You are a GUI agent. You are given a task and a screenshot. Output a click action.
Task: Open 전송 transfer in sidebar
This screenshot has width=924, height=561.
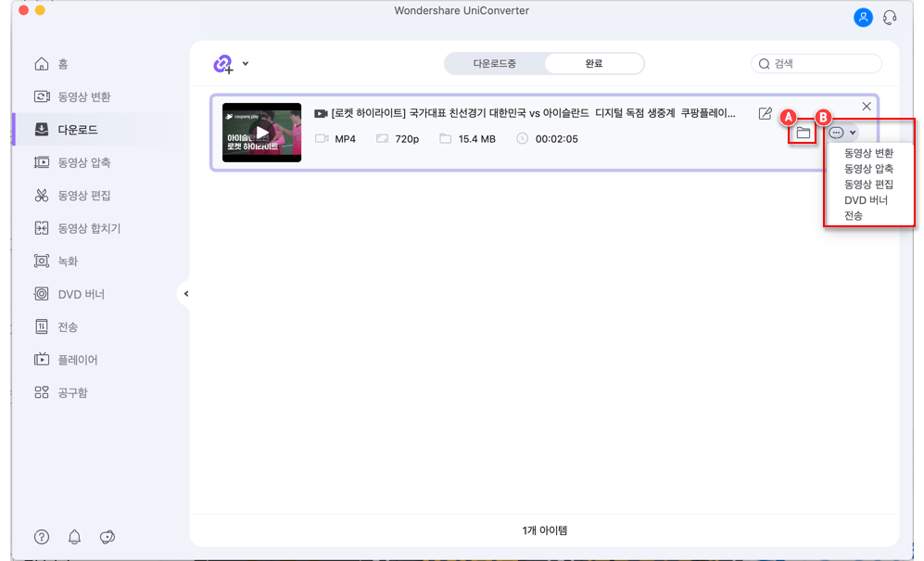point(56,326)
